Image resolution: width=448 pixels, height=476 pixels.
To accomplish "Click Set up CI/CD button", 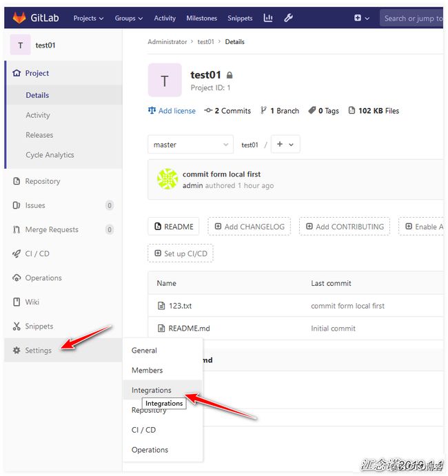I will coord(181,253).
